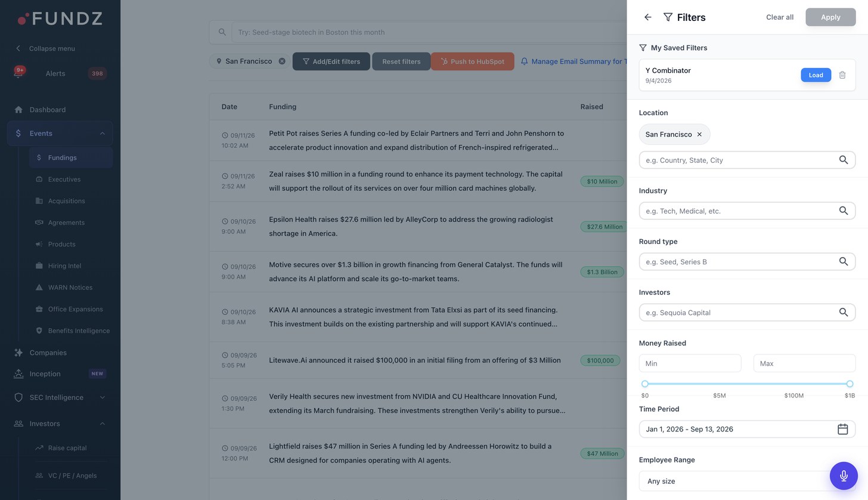Collapse the Investors section chevron

tap(102, 424)
